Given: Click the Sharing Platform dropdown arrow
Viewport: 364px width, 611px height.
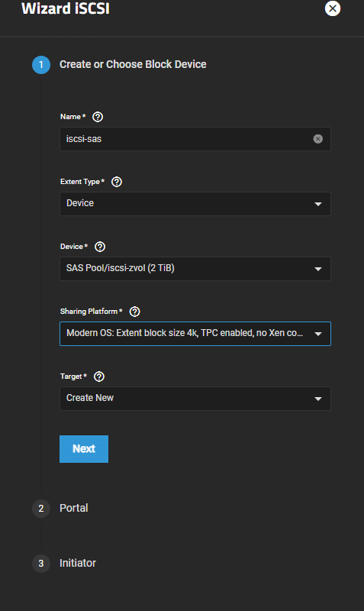Looking at the screenshot, I should point(318,334).
